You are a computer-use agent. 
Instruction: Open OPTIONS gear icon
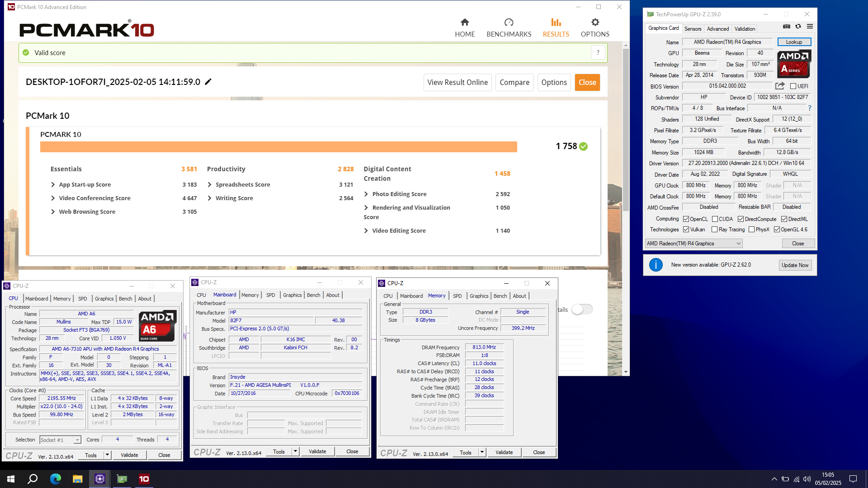(595, 22)
